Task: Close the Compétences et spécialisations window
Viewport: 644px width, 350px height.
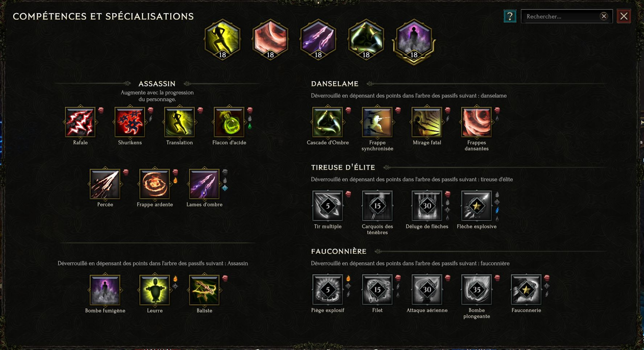Action: (624, 16)
